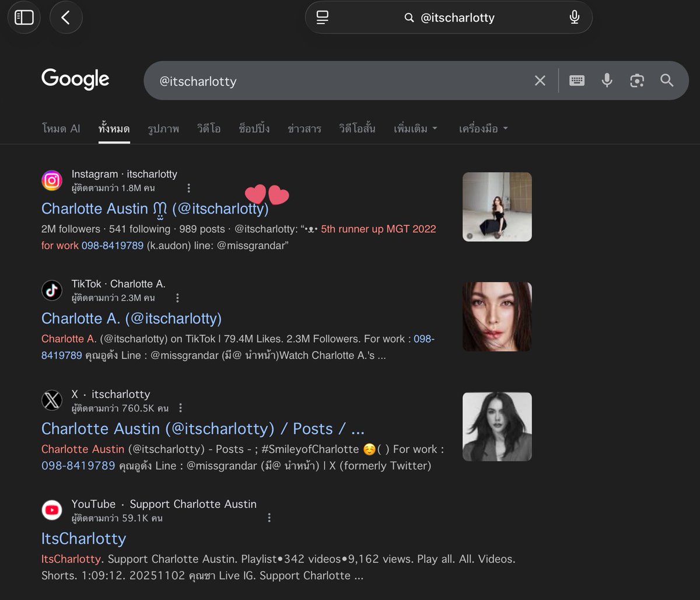Open ItsCharlotty YouTube result link

click(83, 538)
